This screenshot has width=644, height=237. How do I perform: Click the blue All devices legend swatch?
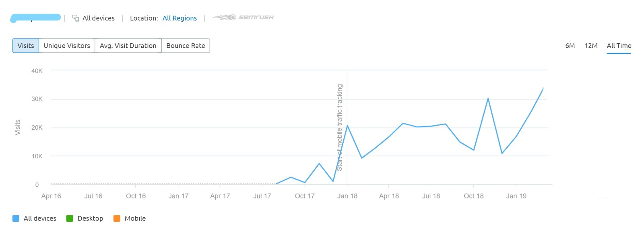click(x=16, y=219)
